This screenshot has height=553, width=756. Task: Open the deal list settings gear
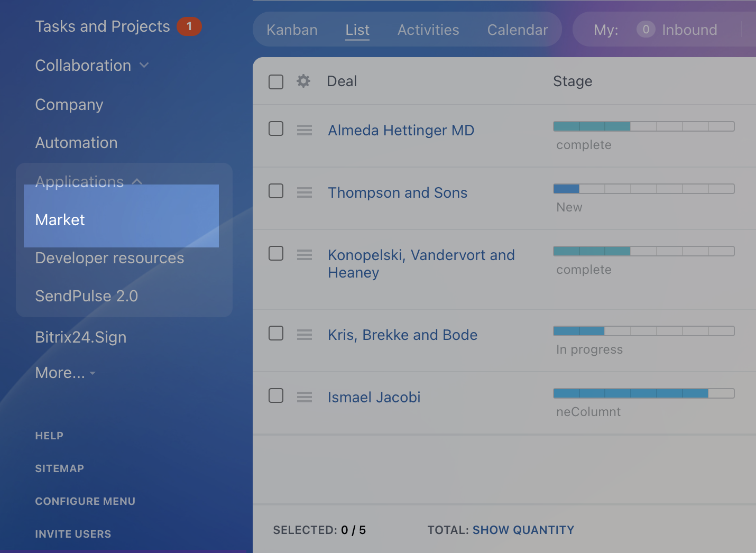303,81
